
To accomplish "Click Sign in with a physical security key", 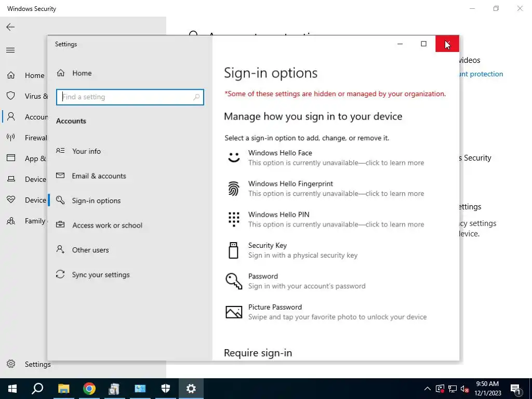I will 303,255.
